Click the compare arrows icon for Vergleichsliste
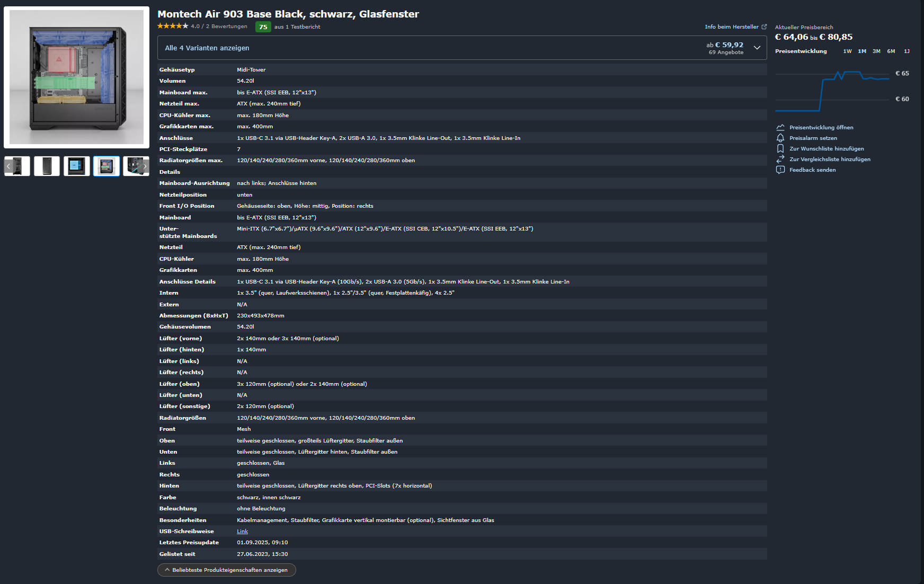Viewport: 924px width, 584px height. 780,159
